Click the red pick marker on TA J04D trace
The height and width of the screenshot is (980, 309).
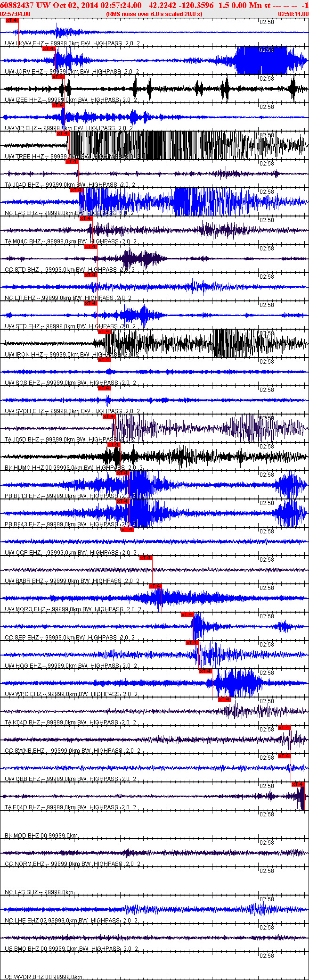click(x=72, y=162)
